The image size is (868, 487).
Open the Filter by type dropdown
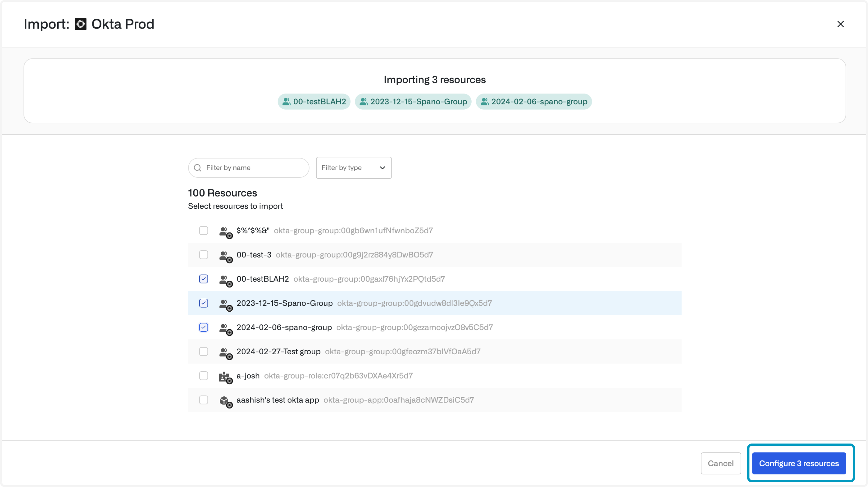coord(354,168)
